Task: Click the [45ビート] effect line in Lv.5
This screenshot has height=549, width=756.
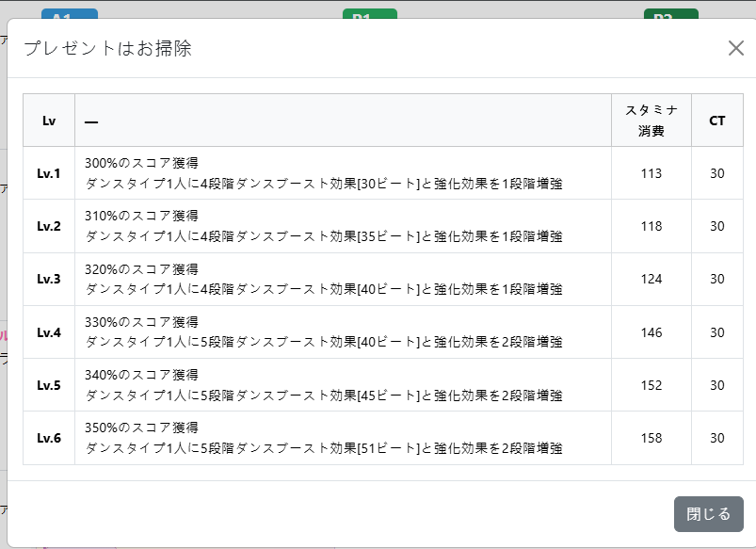Action: [x=324, y=396]
